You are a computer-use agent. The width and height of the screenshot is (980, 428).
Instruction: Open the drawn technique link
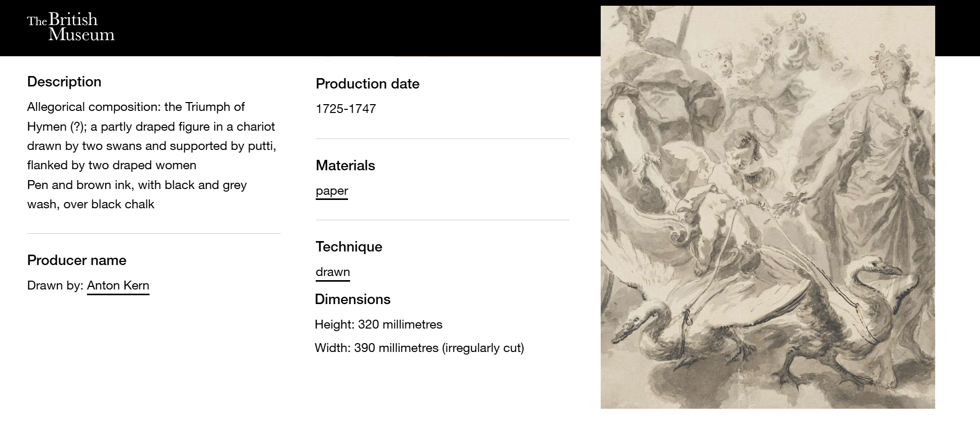point(332,272)
